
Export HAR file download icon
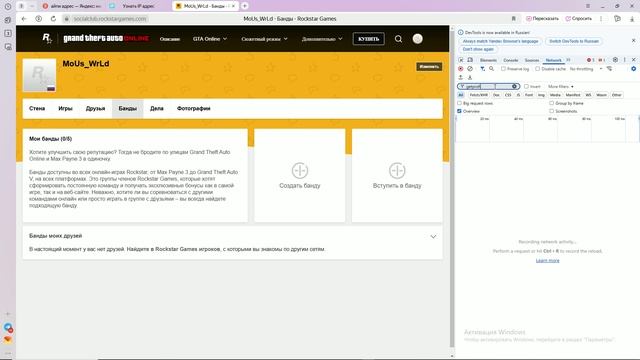click(x=470, y=77)
